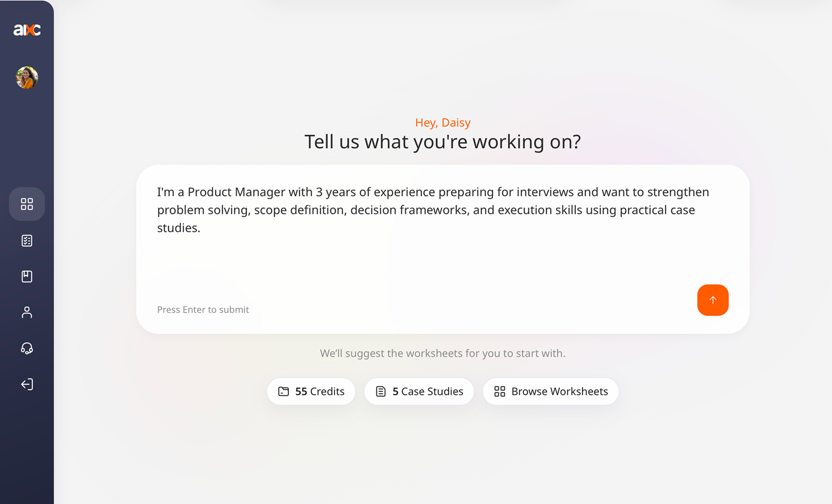Open the user account icon in sidebar
This screenshot has height=504, width=832.
pyautogui.click(x=27, y=312)
